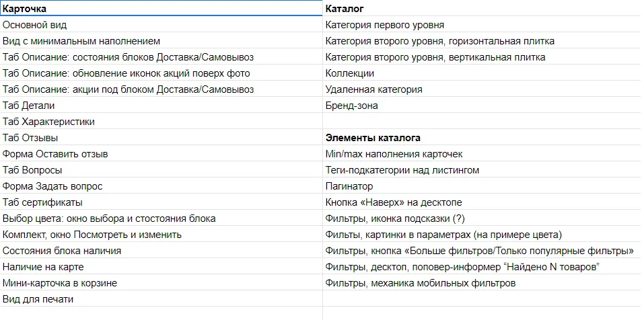Image resolution: width=644 pixels, height=320 pixels.
Task: Select the "Вид для печати" cell
Action: pos(38,299)
